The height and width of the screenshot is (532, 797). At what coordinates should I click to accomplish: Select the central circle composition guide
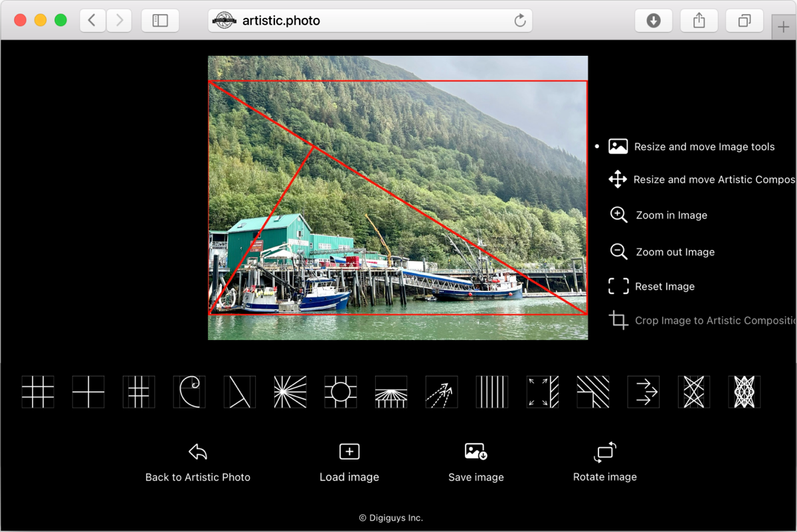341,392
